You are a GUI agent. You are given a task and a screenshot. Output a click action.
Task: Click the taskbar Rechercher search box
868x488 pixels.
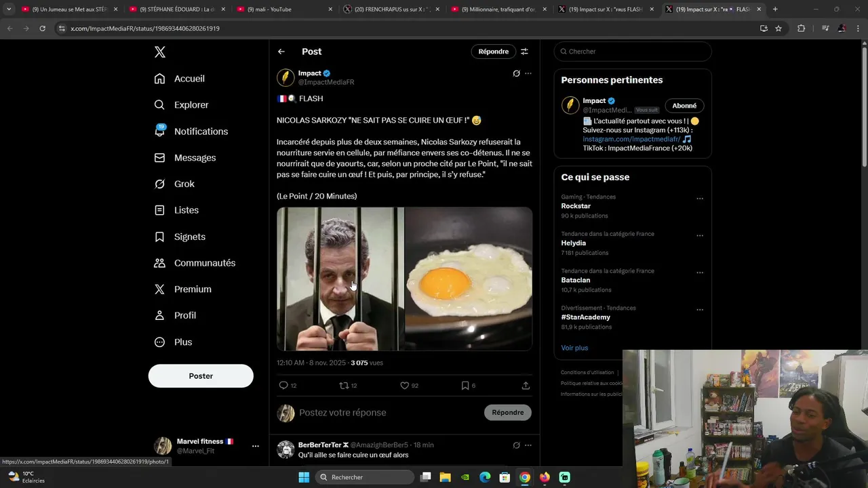point(366,477)
